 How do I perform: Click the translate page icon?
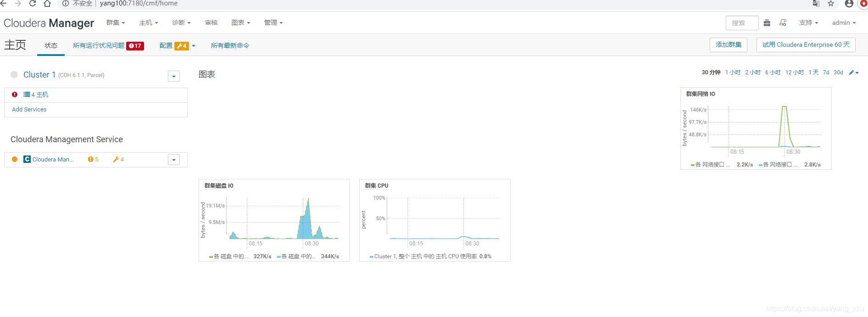coord(816,3)
